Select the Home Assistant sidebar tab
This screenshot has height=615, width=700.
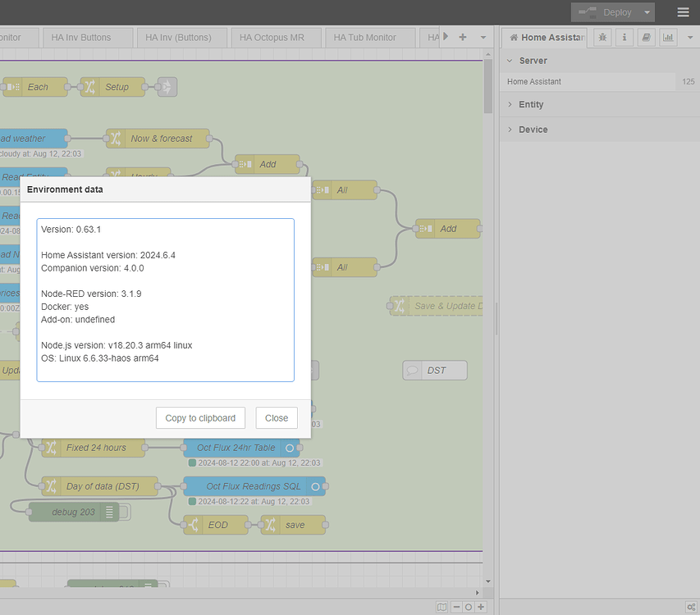547,38
